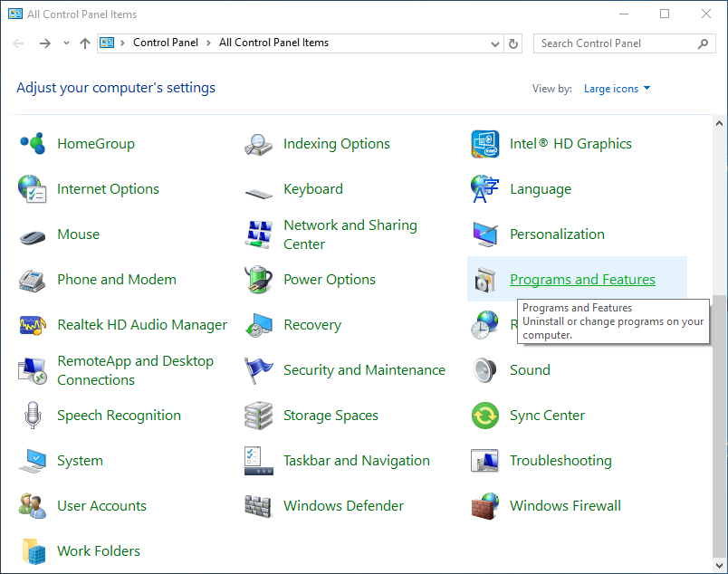Click Control Panel breadcrumb
Image resolution: width=728 pixels, height=574 pixels.
point(166,43)
